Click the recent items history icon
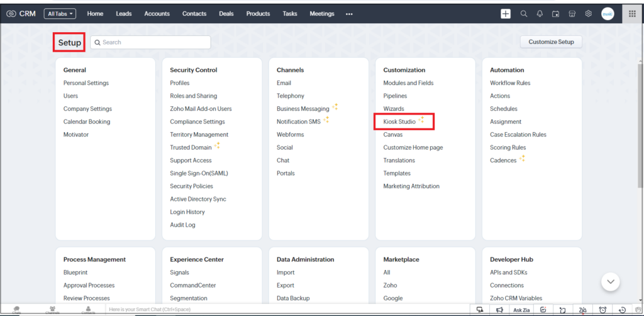This screenshot has width=644, height=316. pyautogui.click(x=622, y=310)
